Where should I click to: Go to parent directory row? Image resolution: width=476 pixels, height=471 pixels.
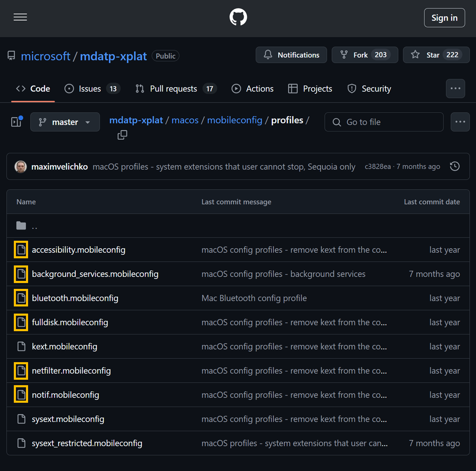click(x=238, y=226)
